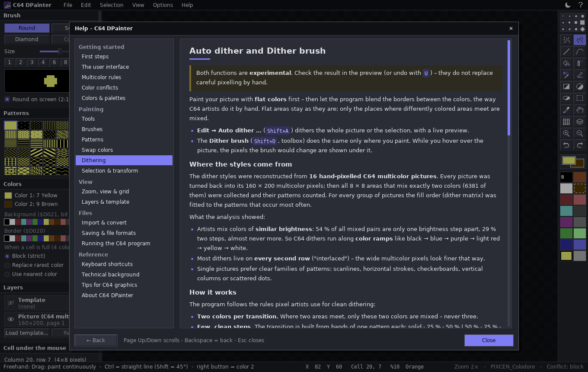
Task: Pick the green swatch in palette
Action: click(566, 234)
